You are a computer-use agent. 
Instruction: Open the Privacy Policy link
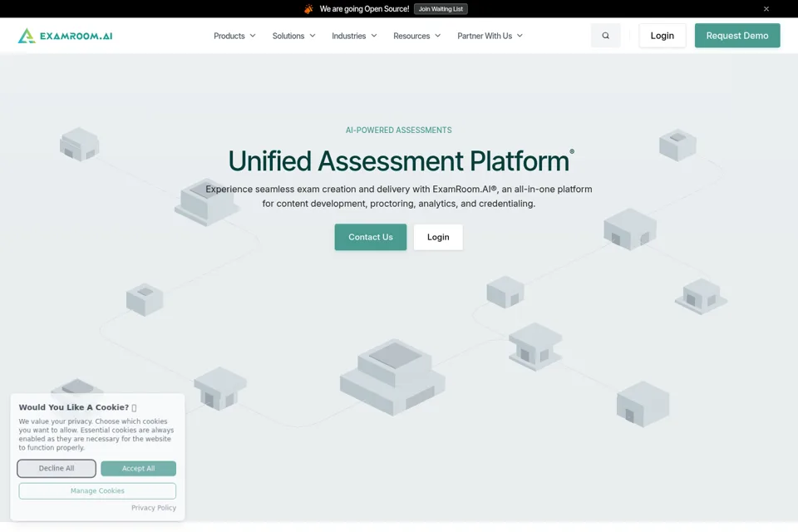point(154,508)
